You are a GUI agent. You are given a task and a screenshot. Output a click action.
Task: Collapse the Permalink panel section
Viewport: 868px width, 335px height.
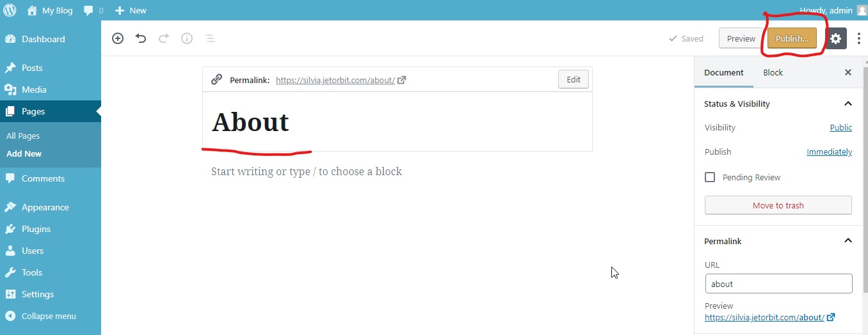848,241
